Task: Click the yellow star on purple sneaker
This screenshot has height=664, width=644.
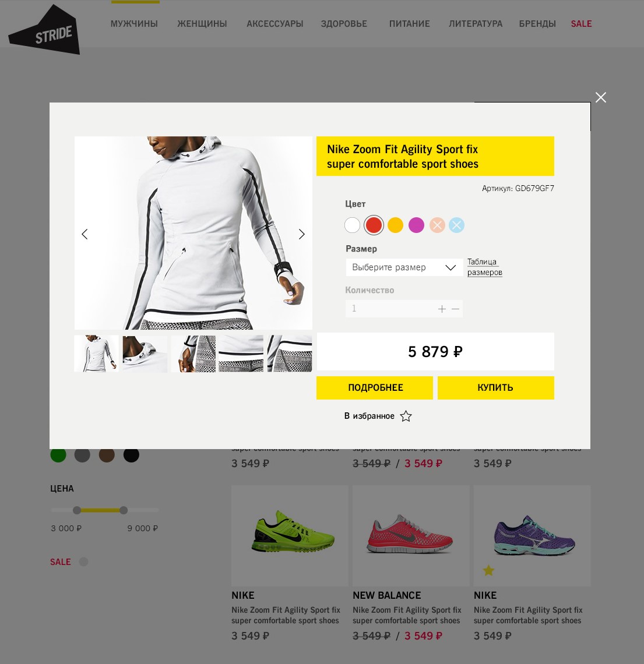Action: (488, 570)
